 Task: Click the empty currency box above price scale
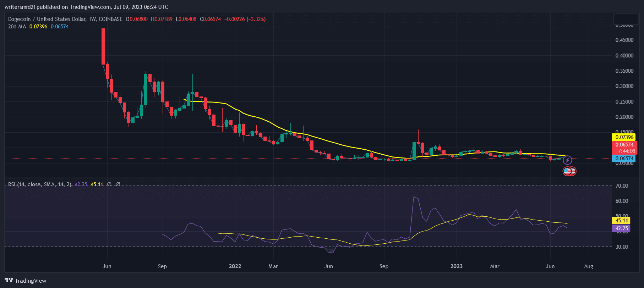pyautogui.click(x=626, y=19)
